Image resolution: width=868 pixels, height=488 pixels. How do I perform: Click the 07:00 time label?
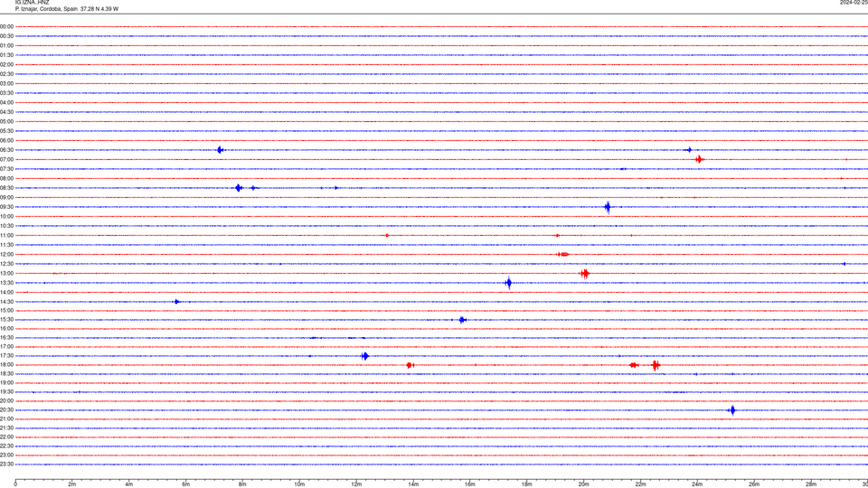click(6, 159)
